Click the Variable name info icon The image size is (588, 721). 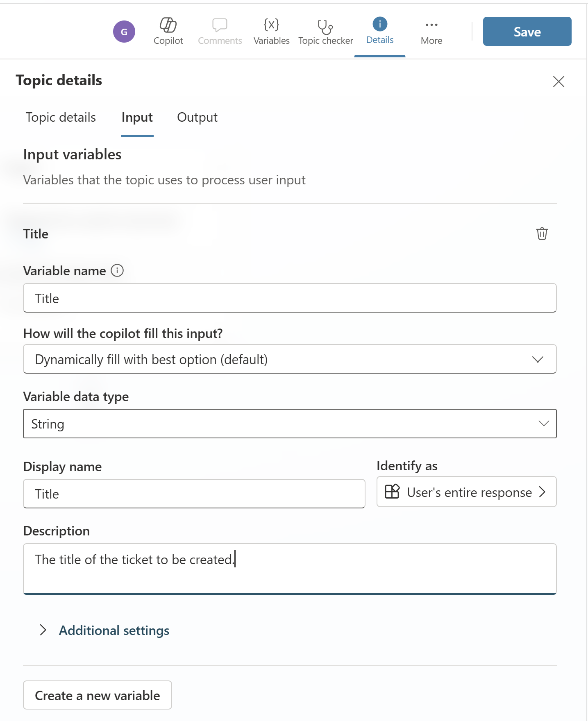(x=117, y=270)
